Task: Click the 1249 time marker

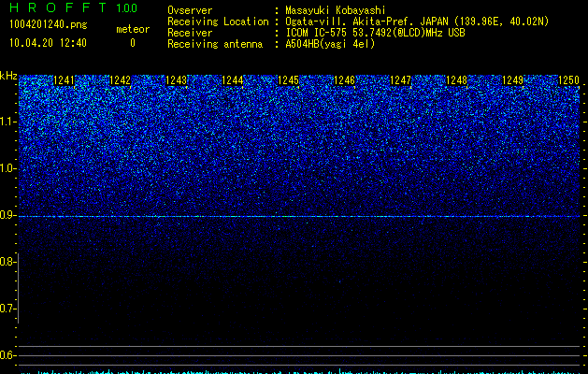Action: (x=512, y=80)
